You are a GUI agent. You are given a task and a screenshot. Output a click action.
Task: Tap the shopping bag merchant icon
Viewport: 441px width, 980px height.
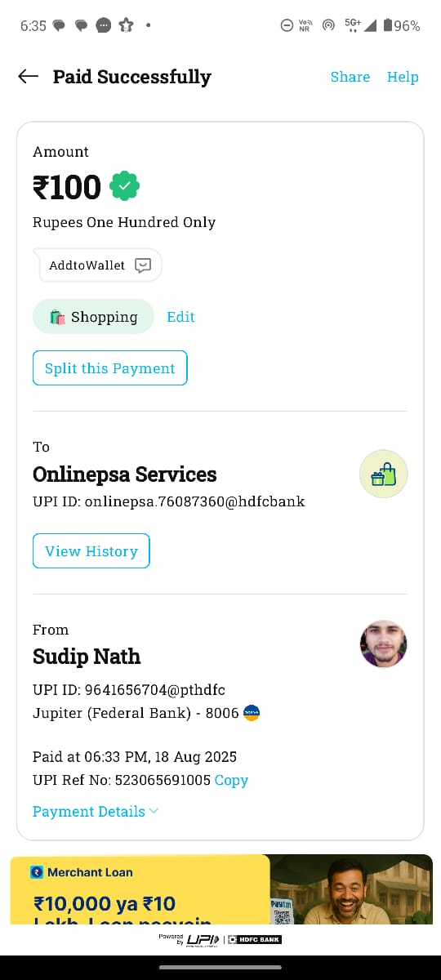[x=384, y=474]
